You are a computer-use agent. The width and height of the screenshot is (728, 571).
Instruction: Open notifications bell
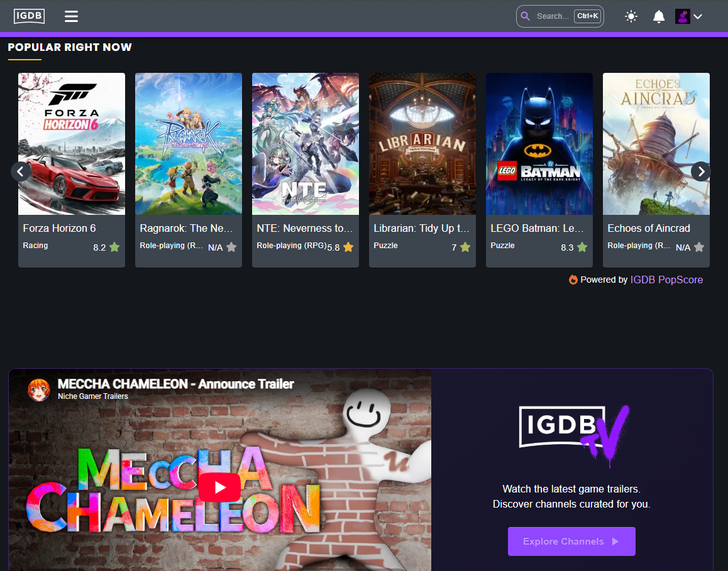[658, 17]
